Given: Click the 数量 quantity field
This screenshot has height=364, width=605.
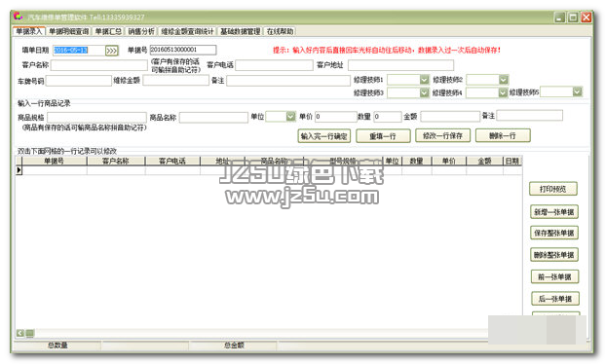Looking at the screenshot, I should click(388, 117).
